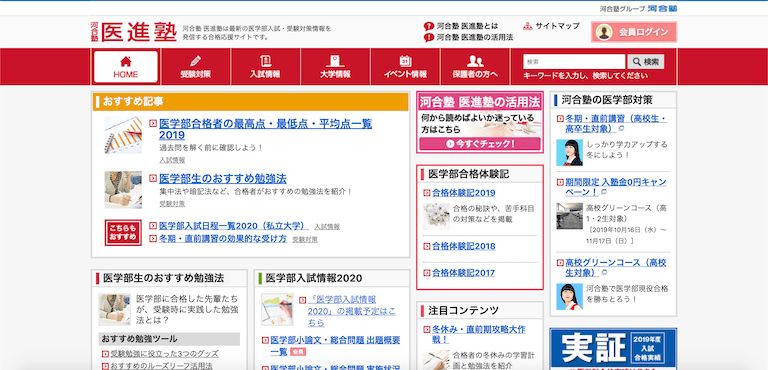The width and height of the screenshot is (768, 370).
Task: Click the 医進塾の活用法 pink banner
Action: click(480, 123)
